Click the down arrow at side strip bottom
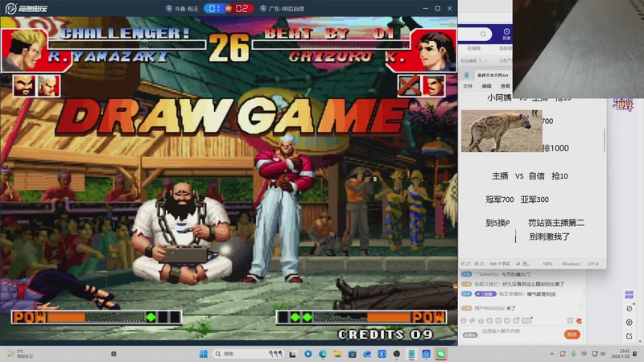This screenshot has width=644, height=362. click(x=639, y=341)
